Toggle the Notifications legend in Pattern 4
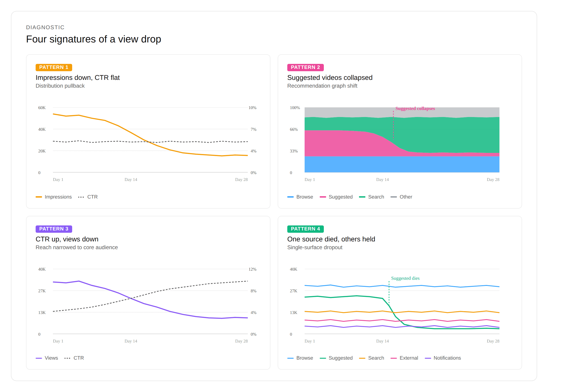Viewport: 570px width, 392px height. coord(443,358)
